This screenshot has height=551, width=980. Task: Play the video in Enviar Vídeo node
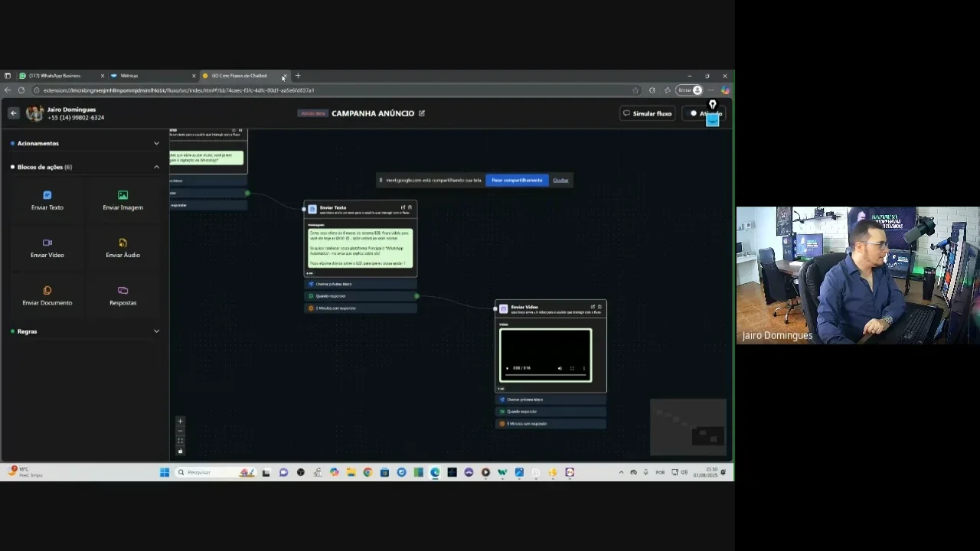[x=507, y=368]
